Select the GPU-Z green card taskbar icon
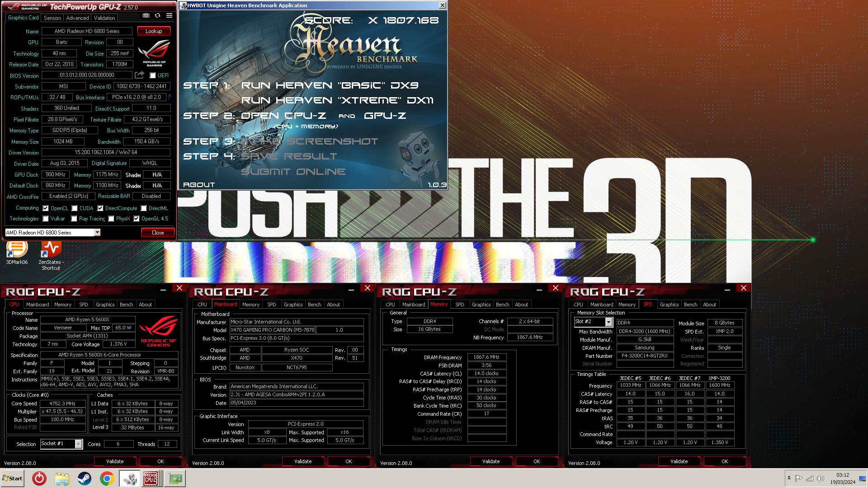This screenshot has height=488, width=868. 175,479
